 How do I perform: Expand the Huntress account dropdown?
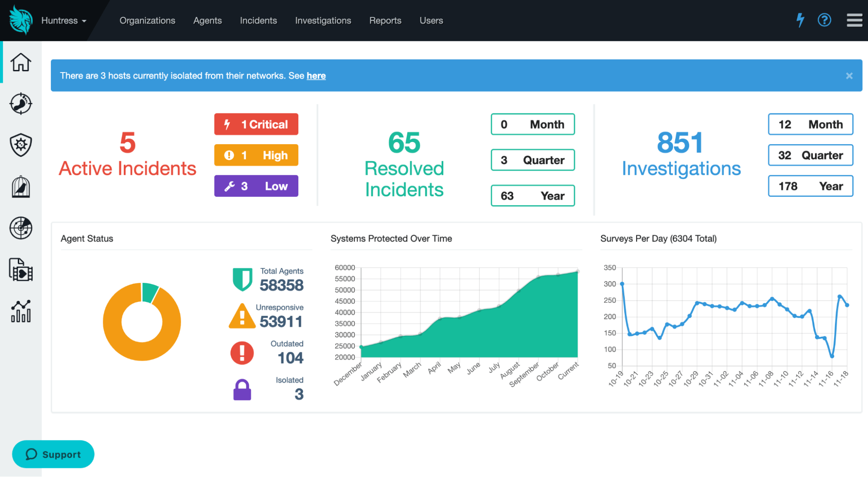(x=63, y=20)
